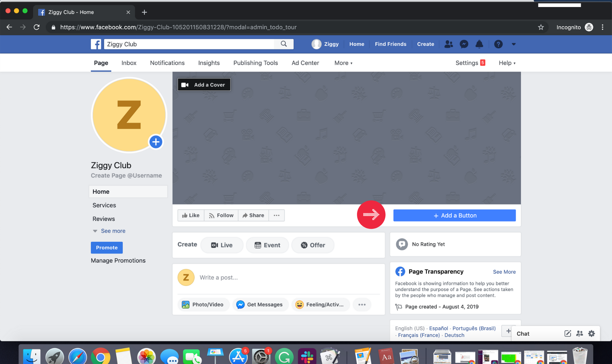Open more post options ellipsis
The width and height of the screenshot is (612, 364).
(362, 305)
